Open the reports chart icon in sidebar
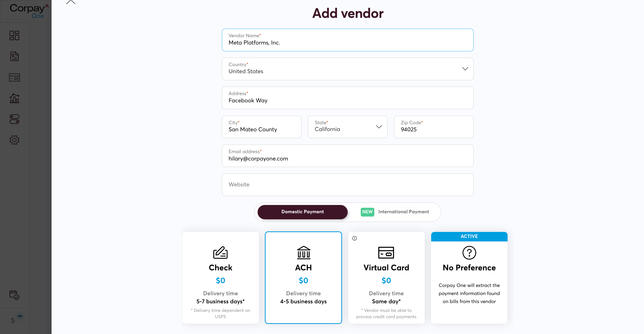This screenshot has width=644, height=334. tap(14, 98)
